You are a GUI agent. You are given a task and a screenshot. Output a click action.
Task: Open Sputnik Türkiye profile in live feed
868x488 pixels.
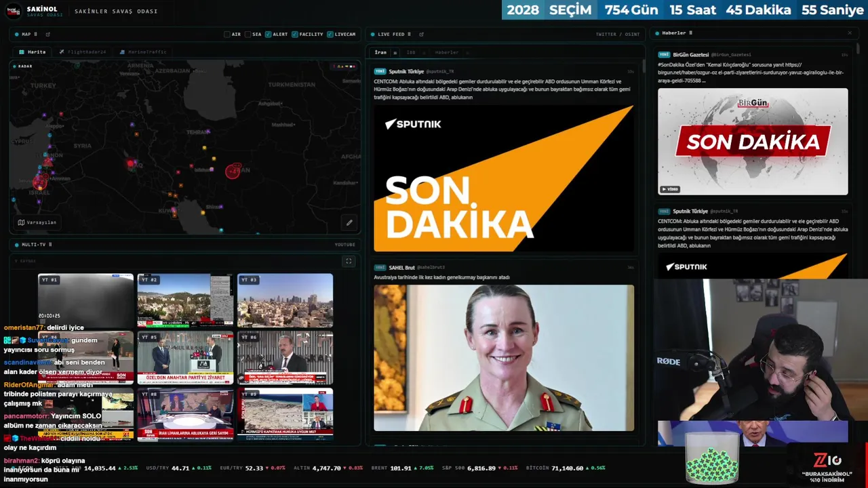[406, 71]
